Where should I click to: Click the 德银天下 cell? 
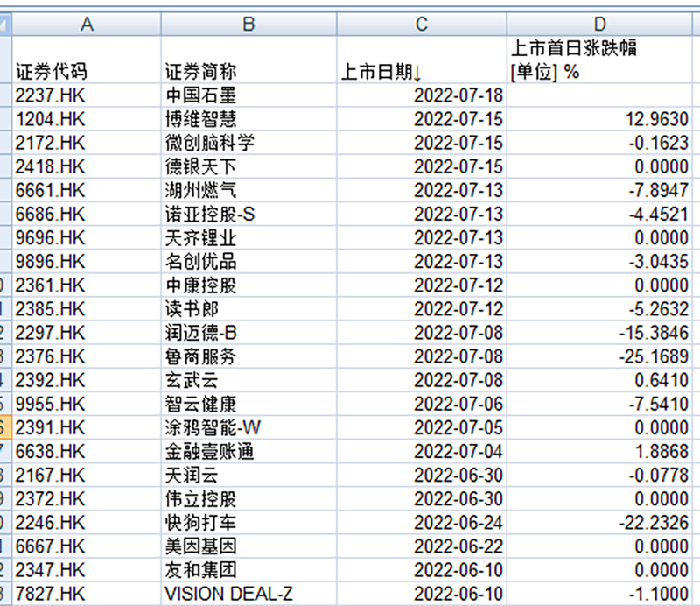point(248,166)
